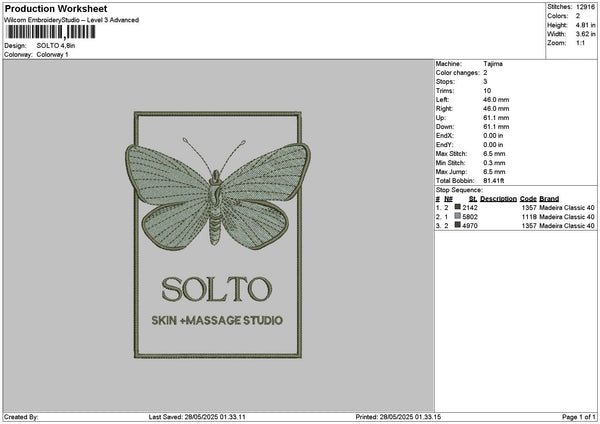
Task: Select third stop sequence row, thread 4970
Action: tap(515, 226)
